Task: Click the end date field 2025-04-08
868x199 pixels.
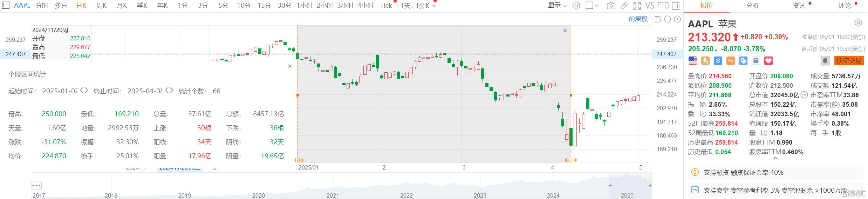Action: (145, 91)
